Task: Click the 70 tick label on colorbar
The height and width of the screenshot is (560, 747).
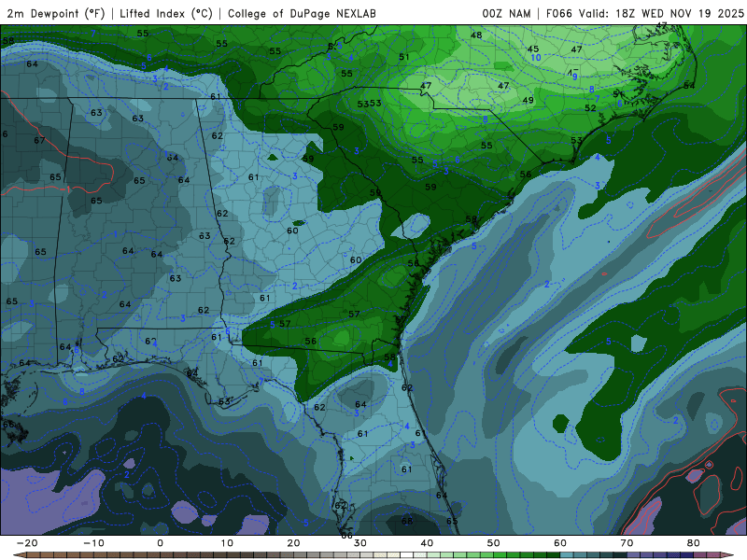Action: coord(627,543)
